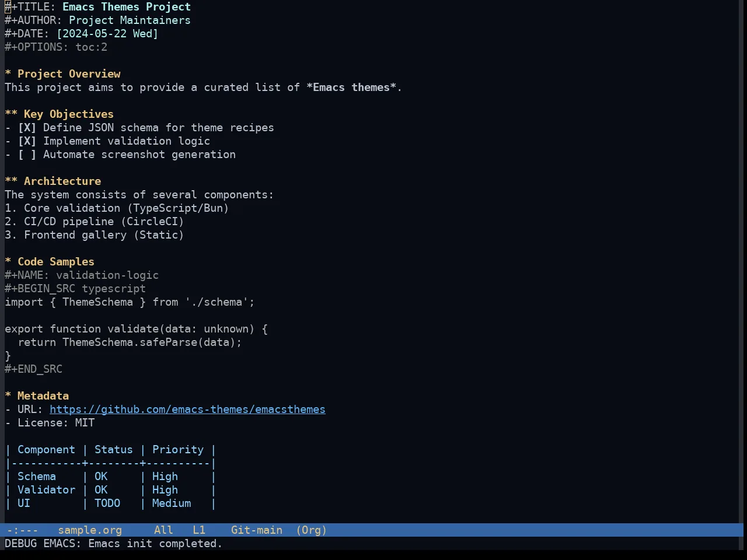
Task: Click the date stamp 2024-05-22 Wed
Action: [107, 34]
